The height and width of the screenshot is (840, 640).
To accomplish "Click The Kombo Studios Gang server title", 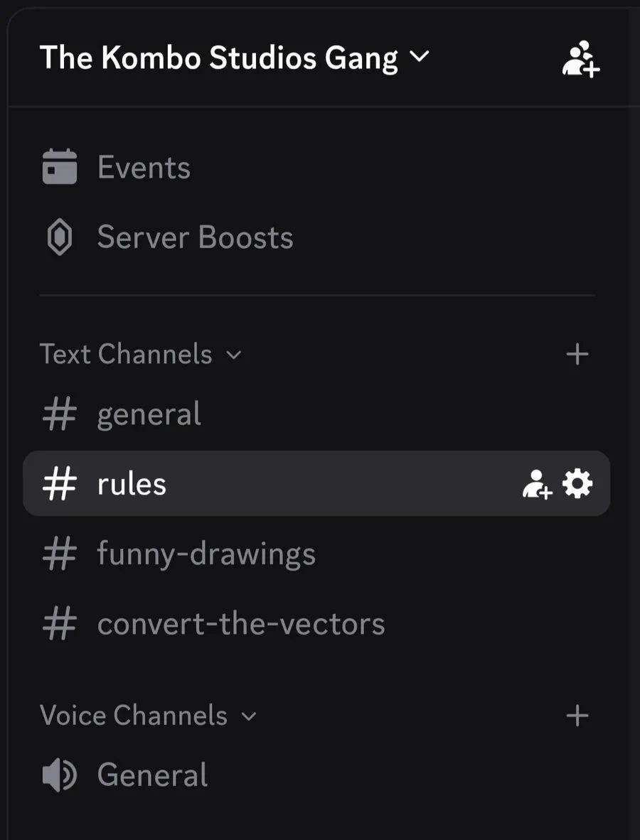I will click(x=219, y=58).
